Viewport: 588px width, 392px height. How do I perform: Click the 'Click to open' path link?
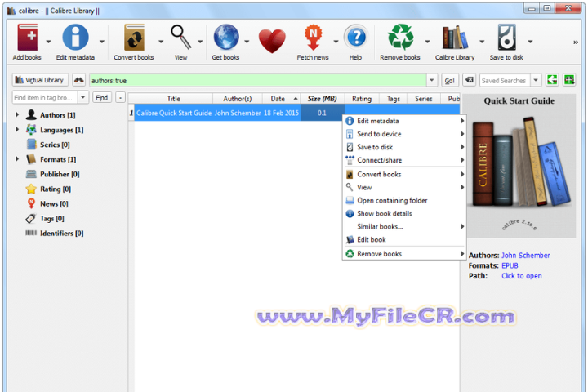(522, 276)
